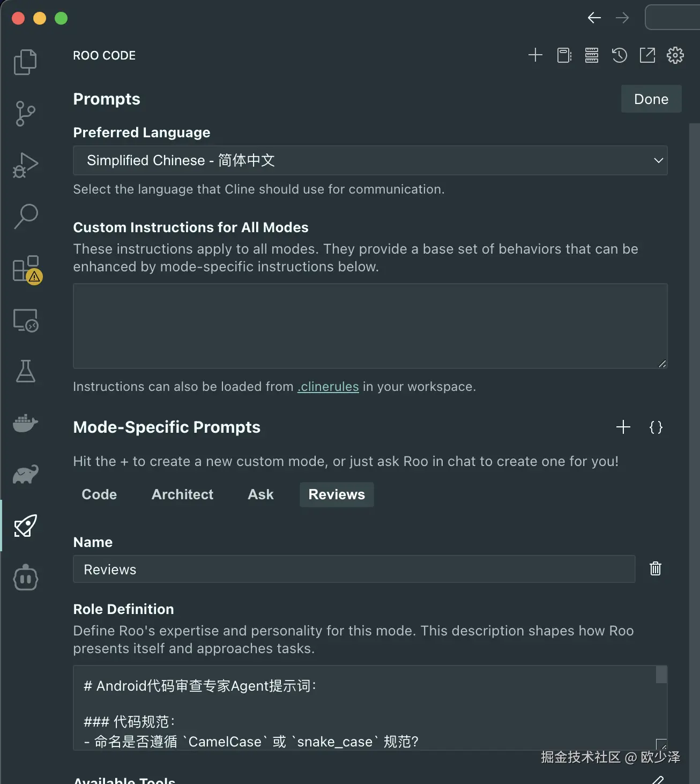Open the Extensions view with warning badge
700x784 pixels.
point(26,269)
